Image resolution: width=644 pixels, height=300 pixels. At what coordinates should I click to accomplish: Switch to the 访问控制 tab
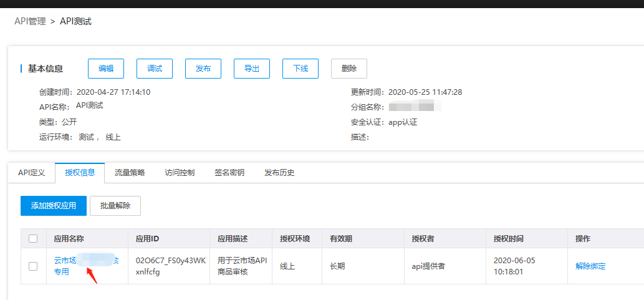click(180, 173)
